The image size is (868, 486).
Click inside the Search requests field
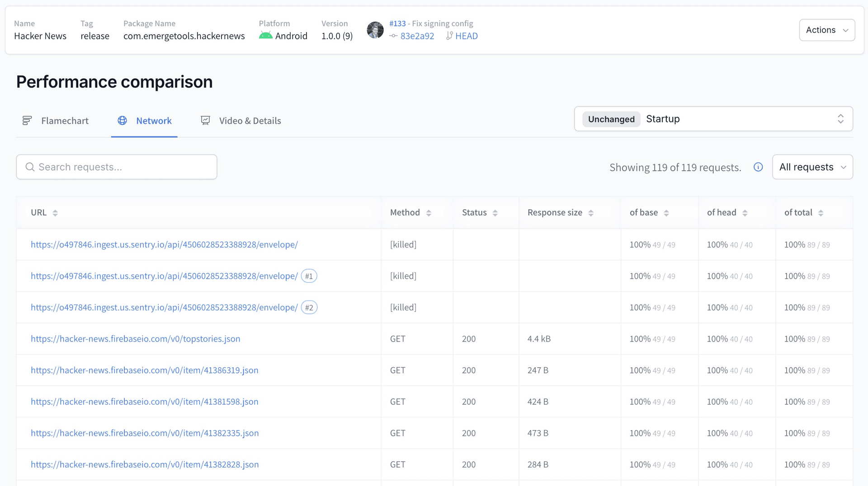[x=117, y=167]
